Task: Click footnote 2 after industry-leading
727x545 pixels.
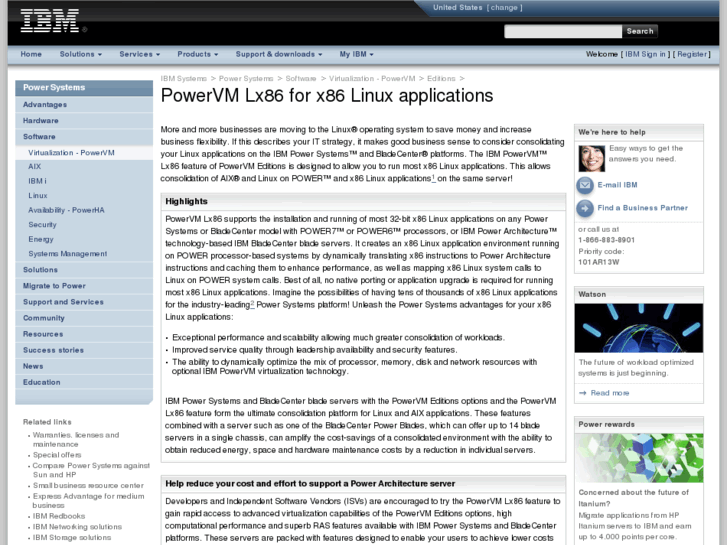Action: click(252, 304)
